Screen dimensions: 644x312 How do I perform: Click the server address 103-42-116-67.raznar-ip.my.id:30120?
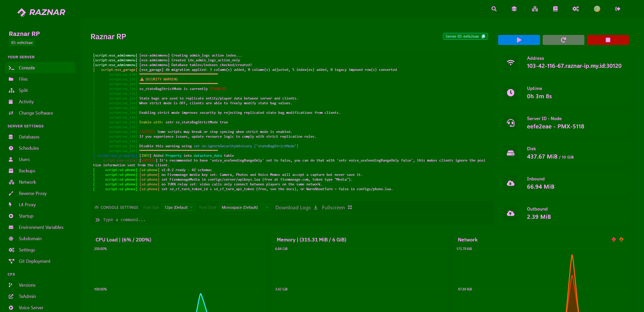pyautogui.click(x=574, y=66)
